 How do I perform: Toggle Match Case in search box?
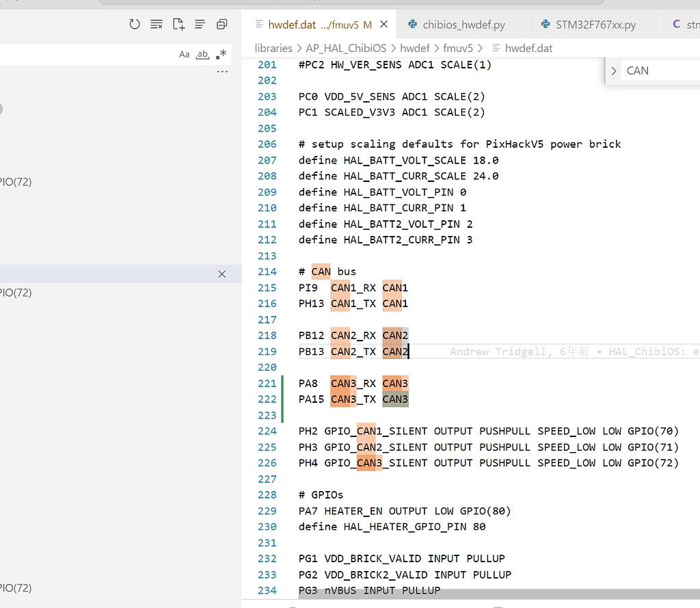(x=184, y=54)
